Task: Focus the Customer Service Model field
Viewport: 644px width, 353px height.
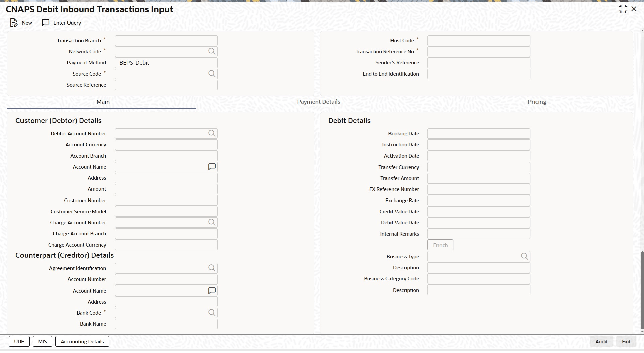Action: pyautogui.click(x=166, y=212)
